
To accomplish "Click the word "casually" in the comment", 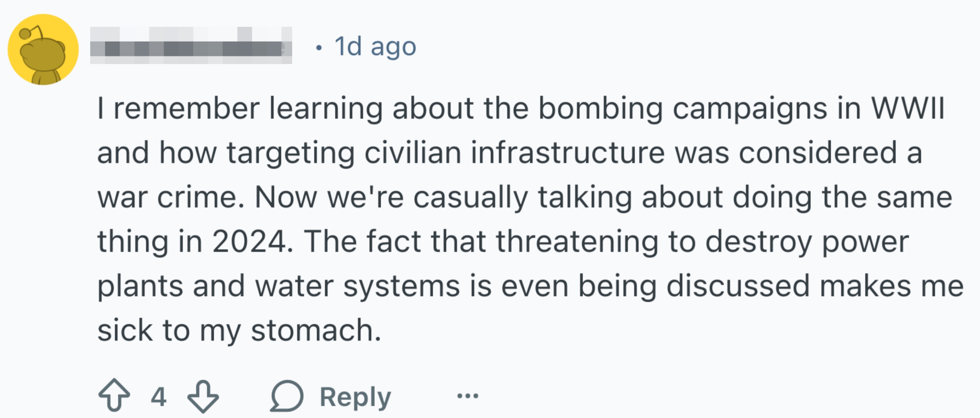I will point(471,197).
